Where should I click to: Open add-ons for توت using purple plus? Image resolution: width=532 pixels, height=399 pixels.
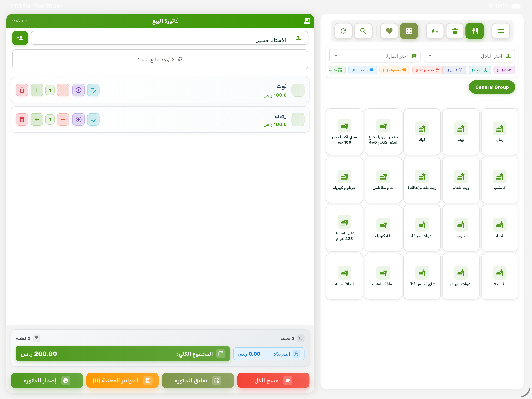(x=78, y=90)
